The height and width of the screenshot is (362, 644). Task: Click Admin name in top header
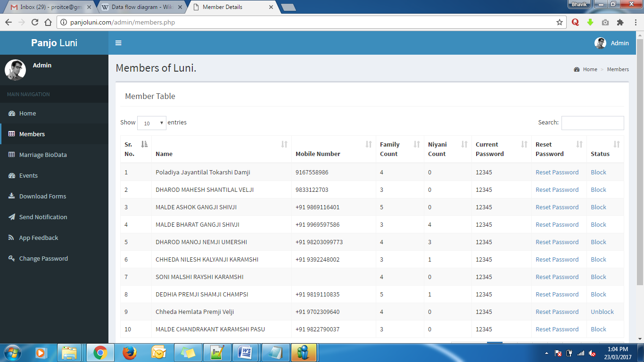coord(619,43)
